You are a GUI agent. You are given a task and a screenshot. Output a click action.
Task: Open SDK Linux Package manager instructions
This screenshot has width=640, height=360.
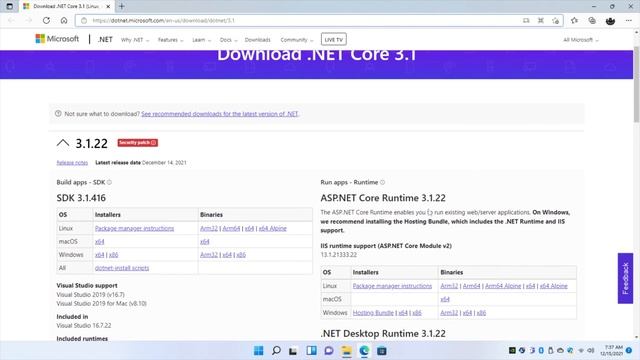134,228
